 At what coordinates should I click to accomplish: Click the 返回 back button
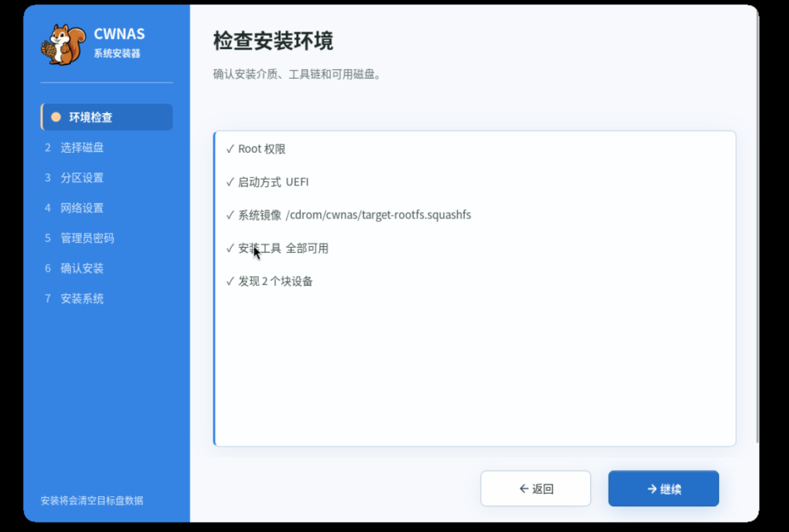(535, 488)
